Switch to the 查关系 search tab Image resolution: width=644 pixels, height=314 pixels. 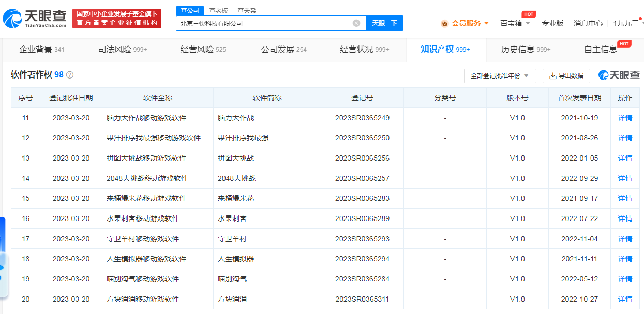coord(246,10)
